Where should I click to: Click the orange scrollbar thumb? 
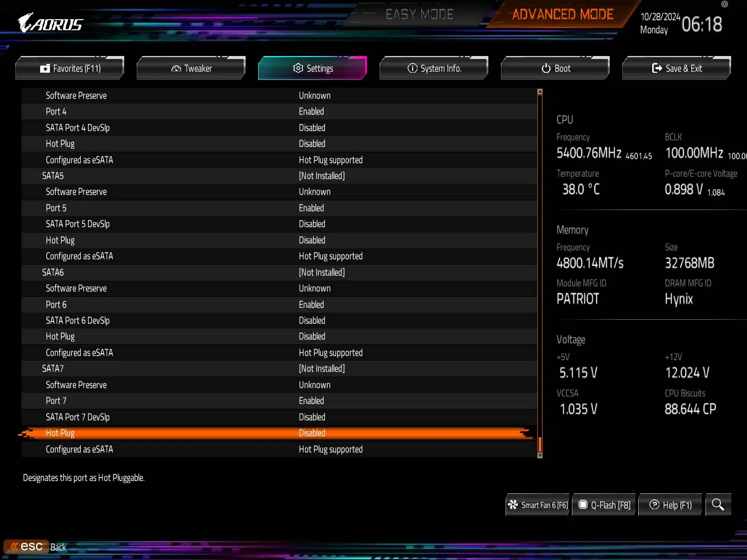[540, 445]
